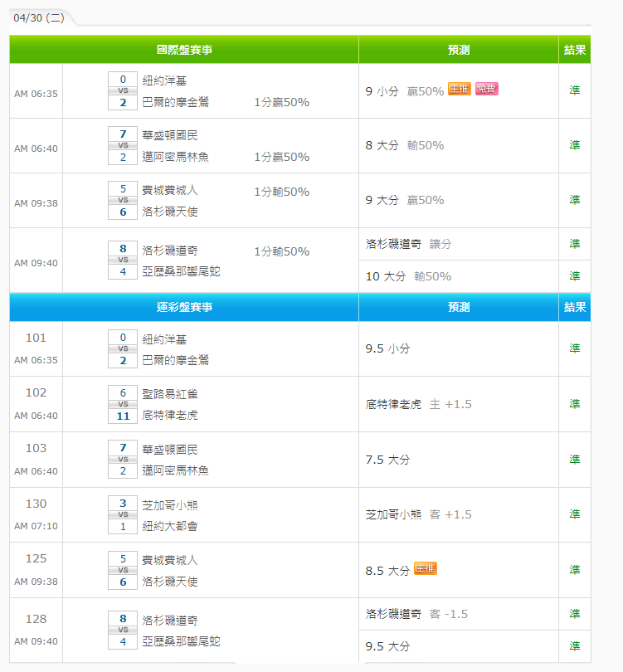Viewport: 623px width, 672px height.
Task: Click the 主推 badge in the 9 小分 prediction
Action: tap(460, 89)
